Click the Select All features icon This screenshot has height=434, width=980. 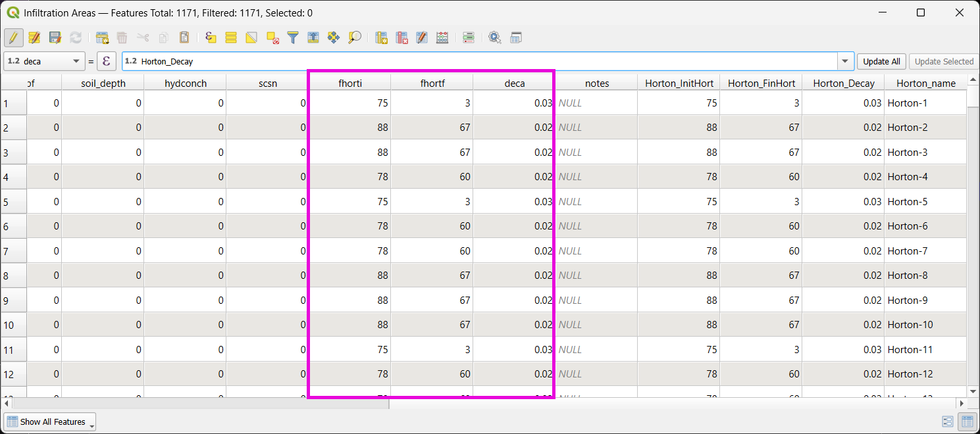click(231, 37)
